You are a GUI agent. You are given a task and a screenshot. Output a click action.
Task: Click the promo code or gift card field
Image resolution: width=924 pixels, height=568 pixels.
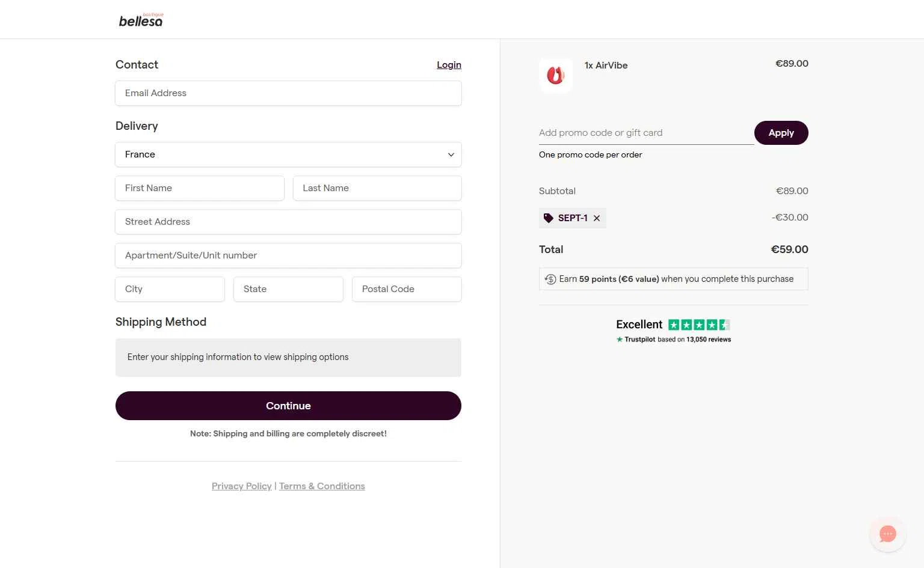pyautogui.click(x=645, y=133)
